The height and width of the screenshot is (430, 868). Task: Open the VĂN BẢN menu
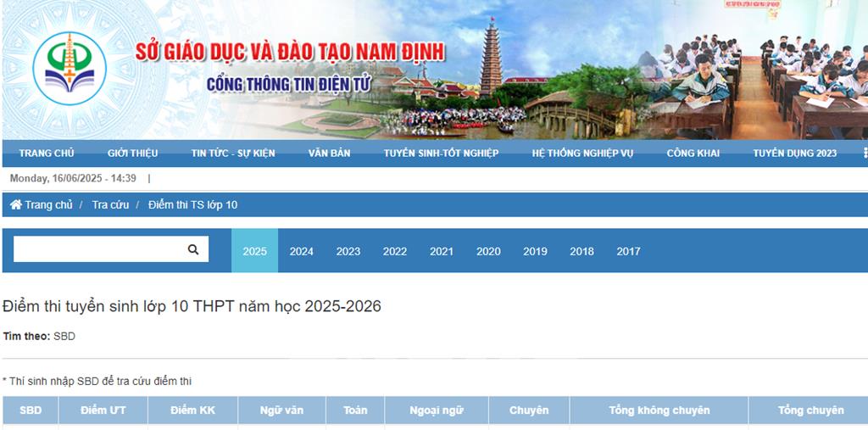pyautogui.click(x=329, y=154)
